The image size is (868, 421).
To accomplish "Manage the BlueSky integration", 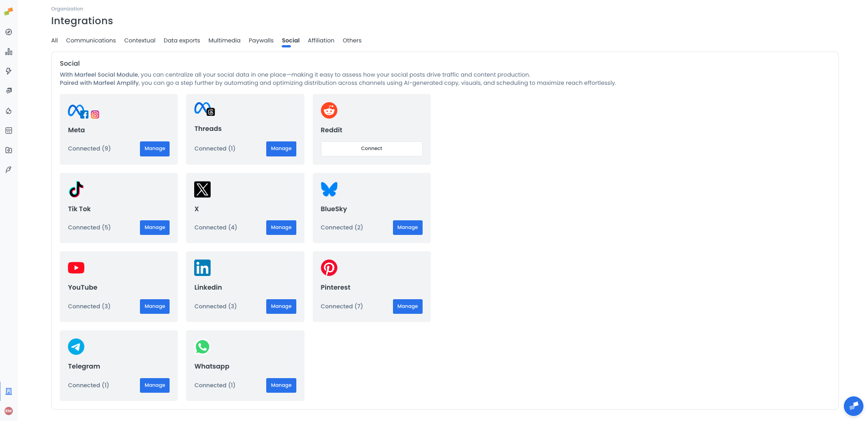I will click(408, 228).
